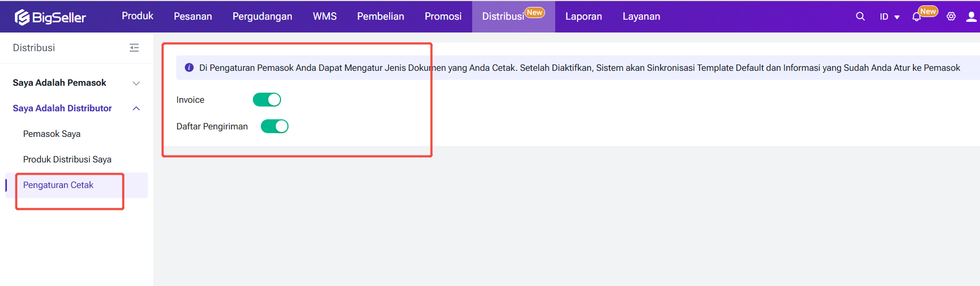Toggle the Invoice switch off
This screenshot has width=980, height=286.
(267, 100)
